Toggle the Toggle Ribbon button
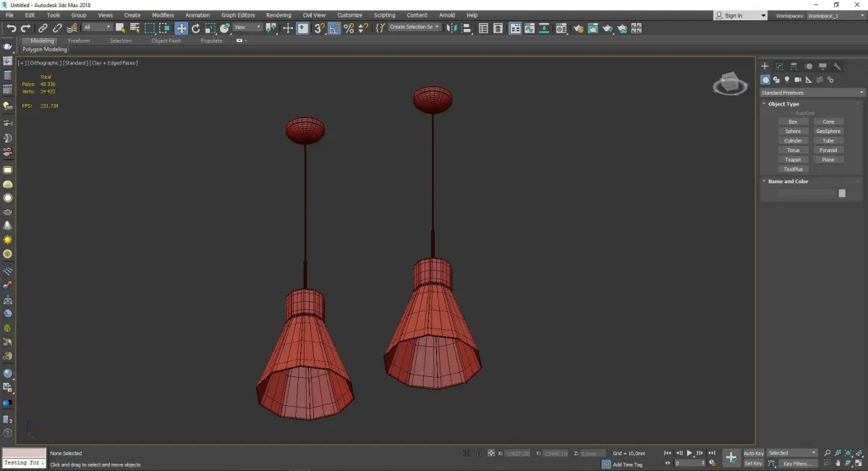 [515, 28]
